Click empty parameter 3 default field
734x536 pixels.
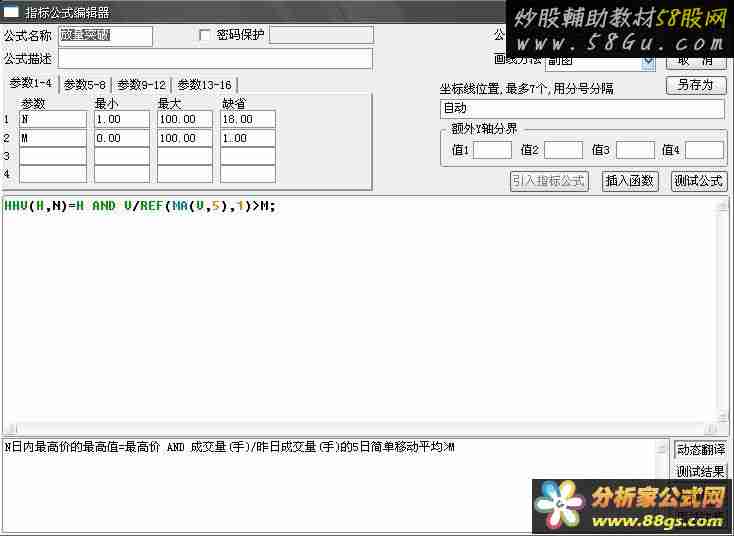(248, 156)
